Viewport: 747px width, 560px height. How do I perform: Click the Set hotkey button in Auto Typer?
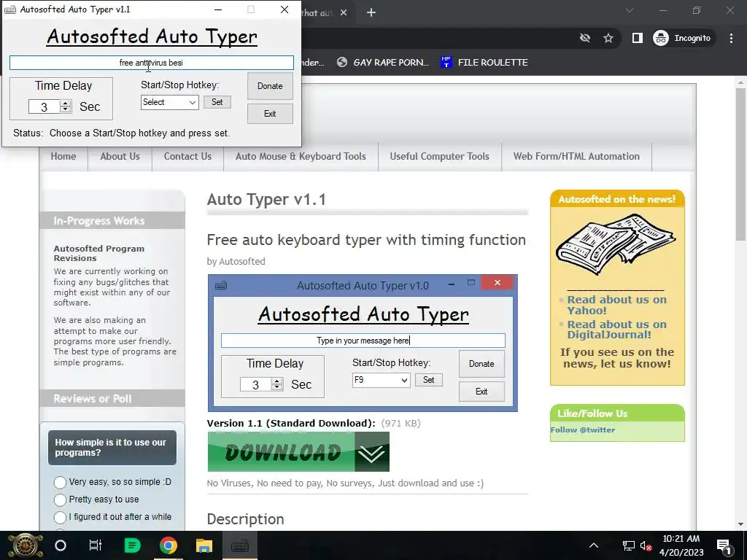217,102
